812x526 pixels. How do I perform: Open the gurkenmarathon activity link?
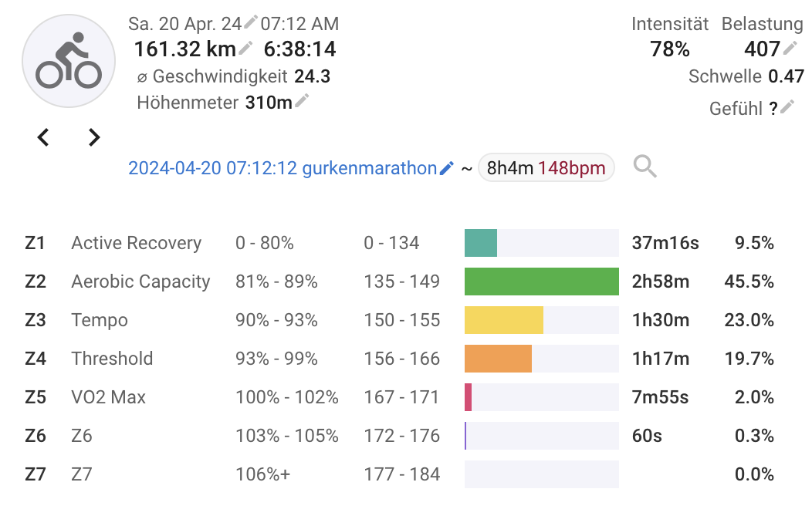coord(283,168)
